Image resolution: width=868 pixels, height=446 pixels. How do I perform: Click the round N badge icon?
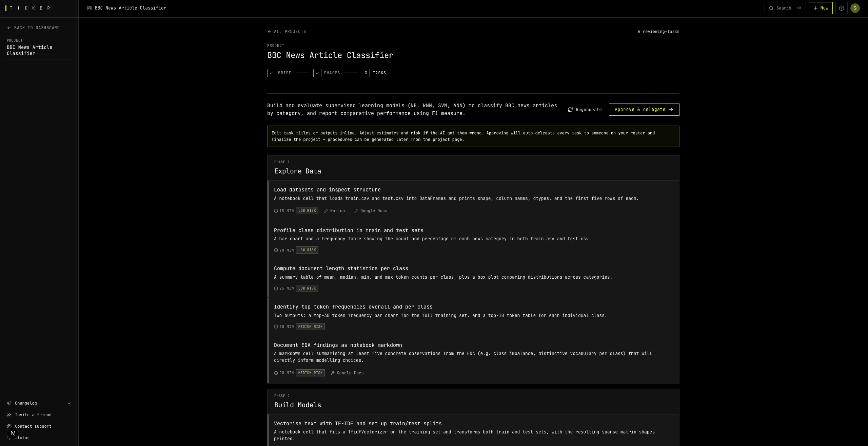click(13, 433)
